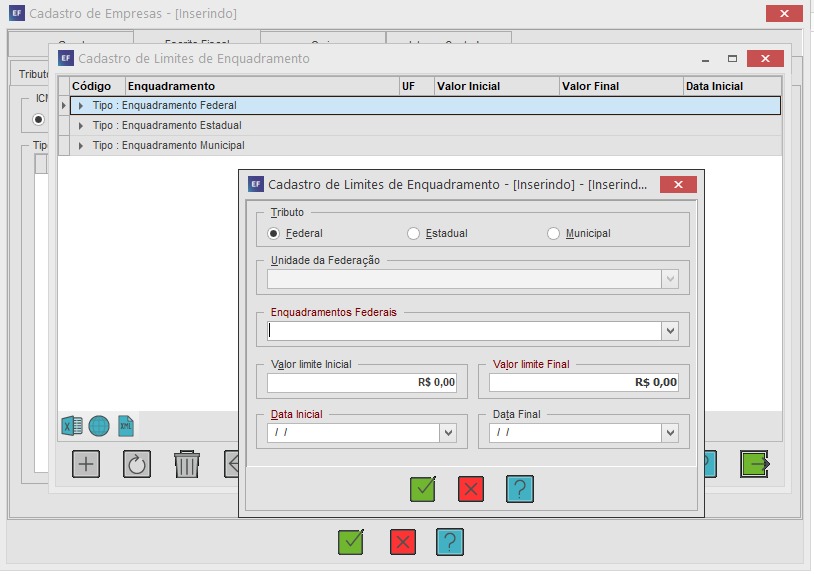The image size is (814, 574).
Task: Cancel Cadastro de Empresas with red X
Action: point(403,542)
